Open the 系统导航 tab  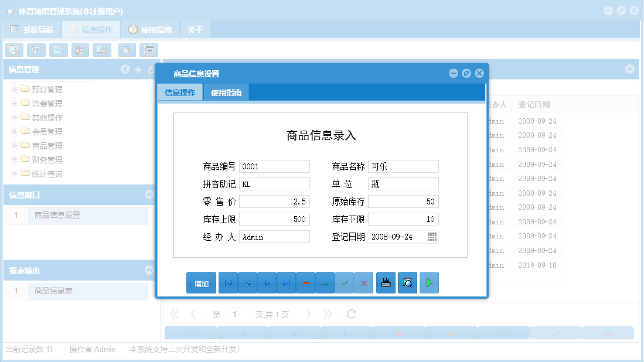35,28
